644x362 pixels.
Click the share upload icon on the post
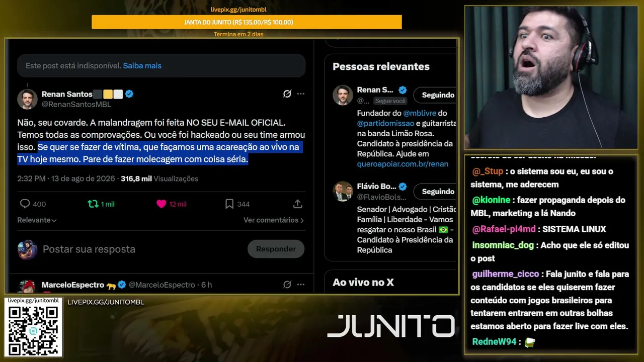tap(297, 204)
